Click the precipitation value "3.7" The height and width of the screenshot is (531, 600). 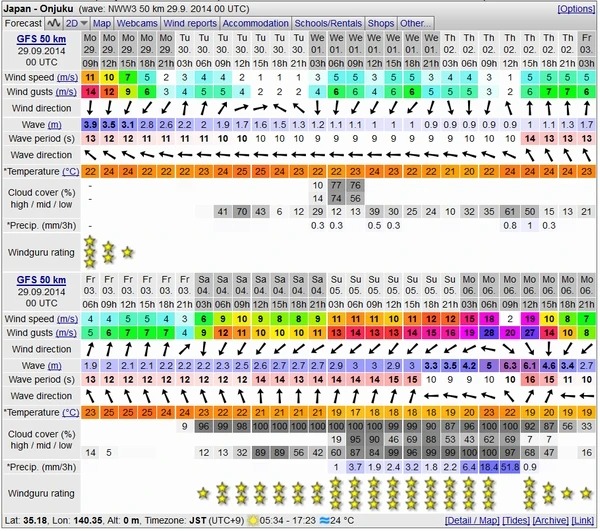coord(355,467)
